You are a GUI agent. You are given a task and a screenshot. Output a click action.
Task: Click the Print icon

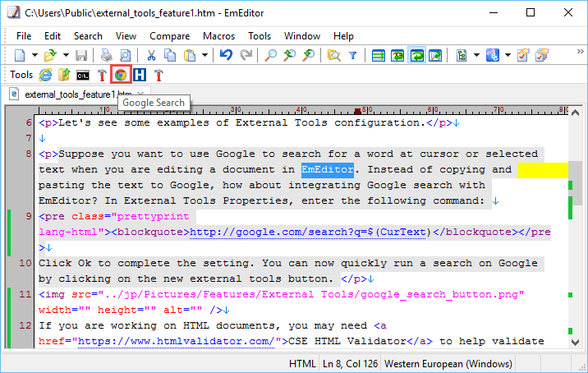[x=107, y=56]
